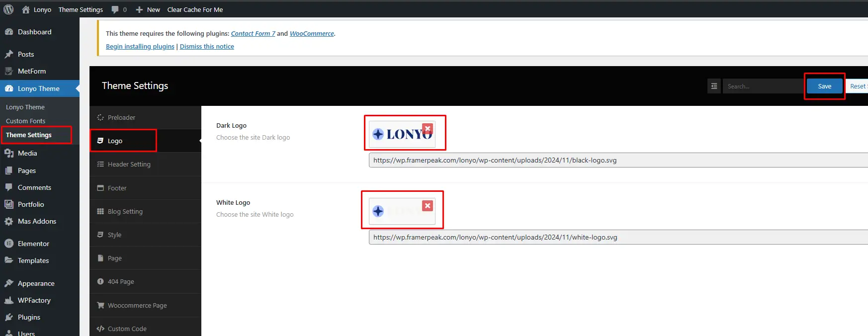Click the home icon next to Lonyo
Screen dimensions: 868x336
tap(26, 9)
